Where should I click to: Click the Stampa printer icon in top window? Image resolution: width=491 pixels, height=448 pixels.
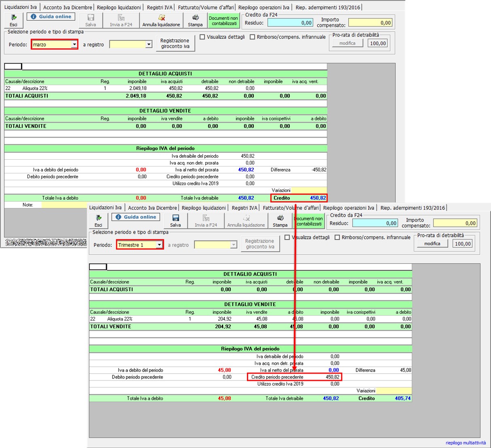point(195,20)
